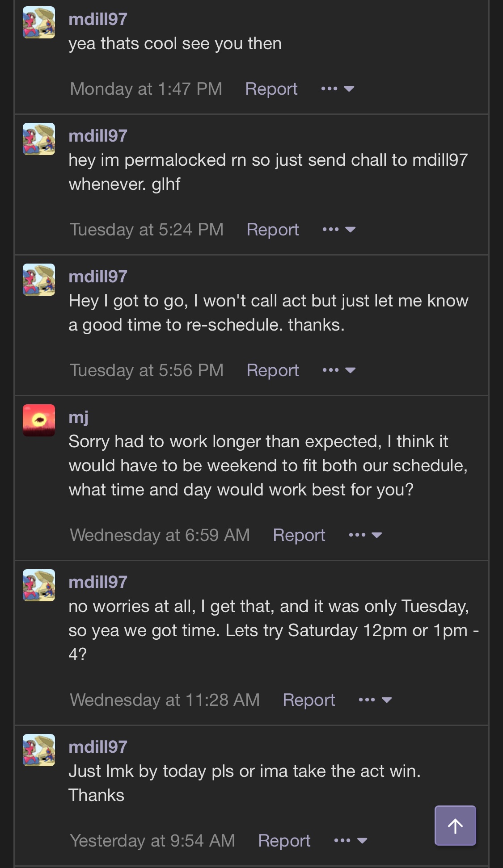Show options for Wednesday 11:28 AM message

[x=375, y=700]
